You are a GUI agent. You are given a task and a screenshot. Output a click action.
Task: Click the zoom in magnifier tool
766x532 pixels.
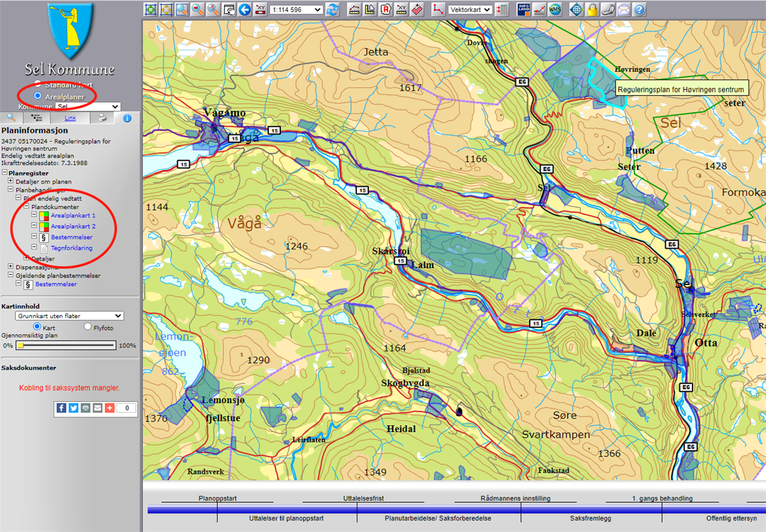tap(182, 10)
